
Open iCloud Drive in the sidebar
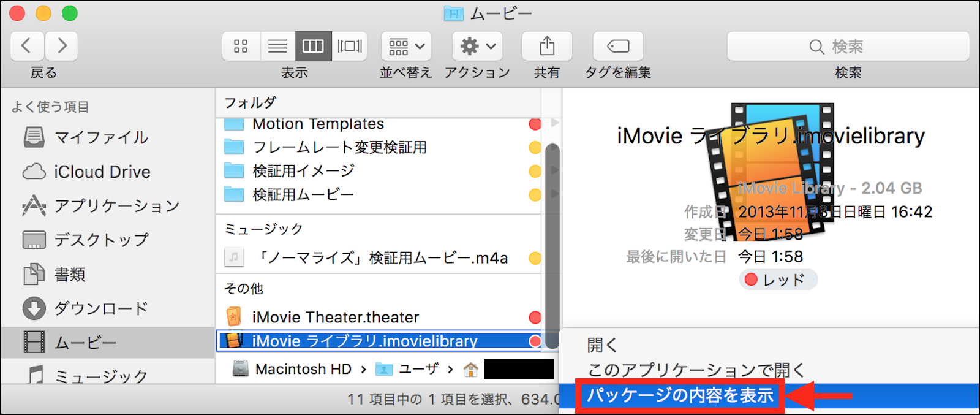(102, 172)
